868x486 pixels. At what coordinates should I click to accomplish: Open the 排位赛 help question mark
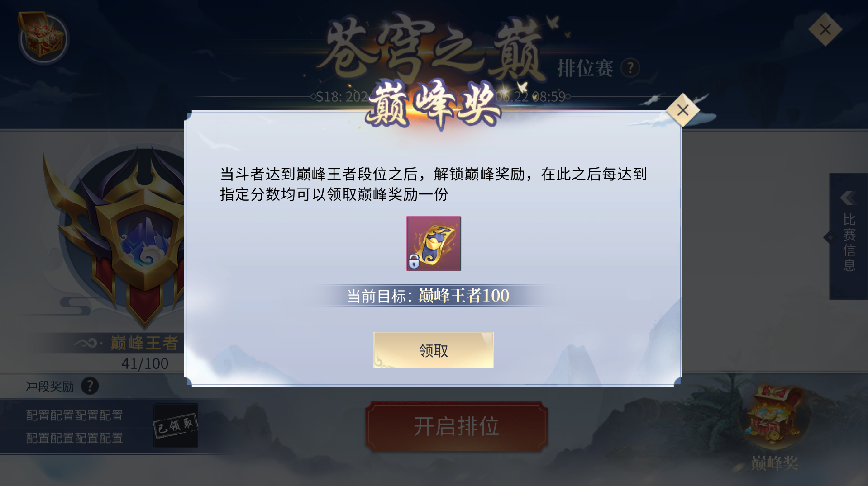pos(630,68)
